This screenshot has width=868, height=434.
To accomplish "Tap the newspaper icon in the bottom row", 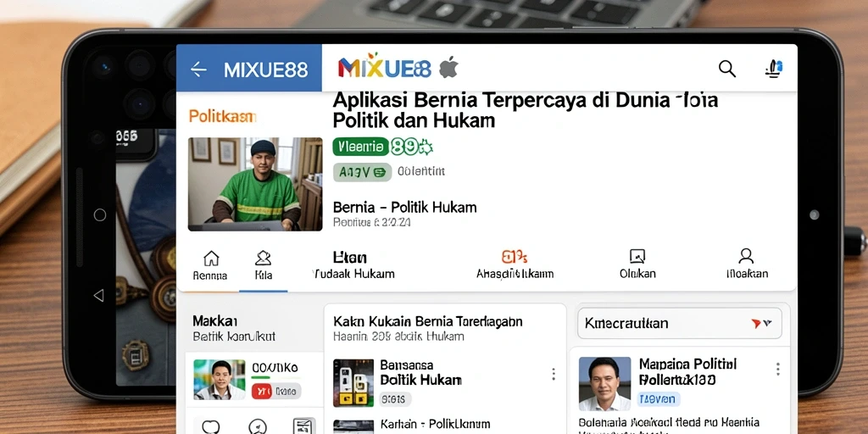I will pos(304,426).
